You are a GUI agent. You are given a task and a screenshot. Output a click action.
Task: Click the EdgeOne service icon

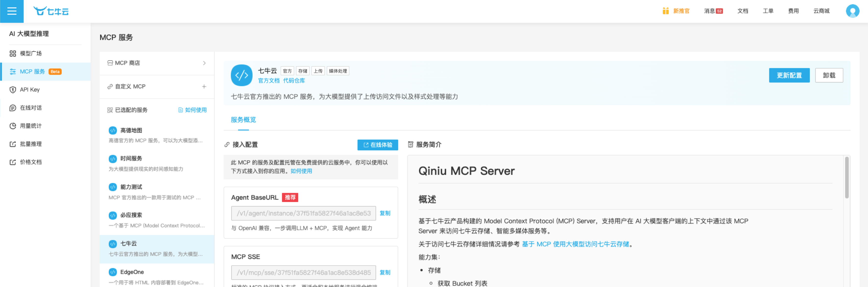coord(113,272)
